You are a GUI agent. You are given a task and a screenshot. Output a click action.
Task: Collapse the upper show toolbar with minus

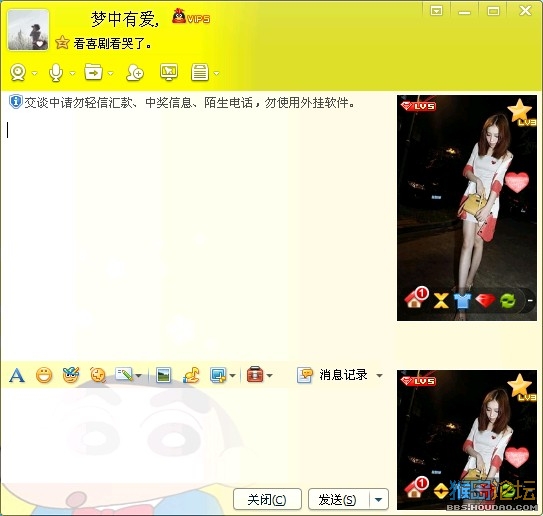pyautogui.click(x=530, y=301)
